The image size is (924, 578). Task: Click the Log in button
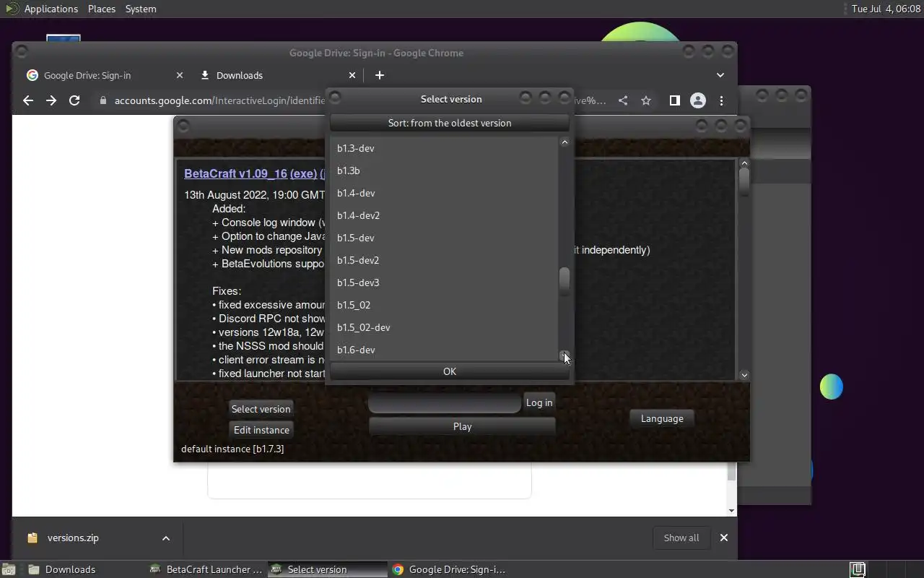coord(539,402)
